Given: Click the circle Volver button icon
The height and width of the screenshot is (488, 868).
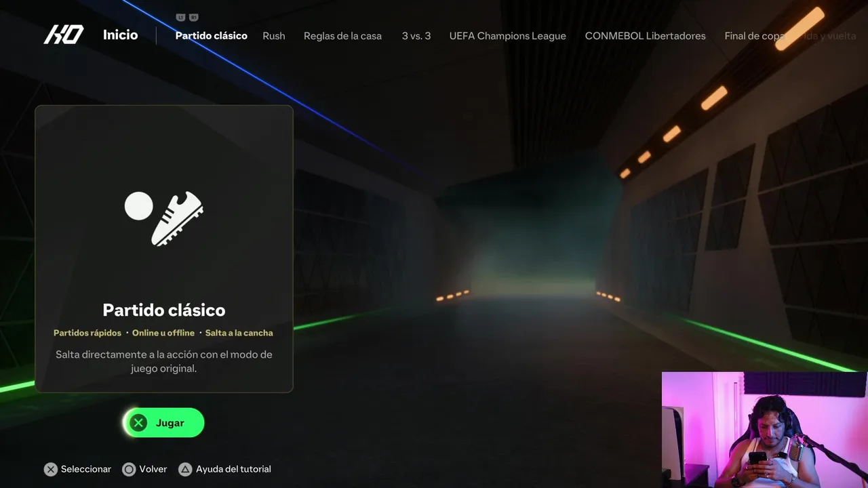Looking at the screenshot, I should click(129, 469).
